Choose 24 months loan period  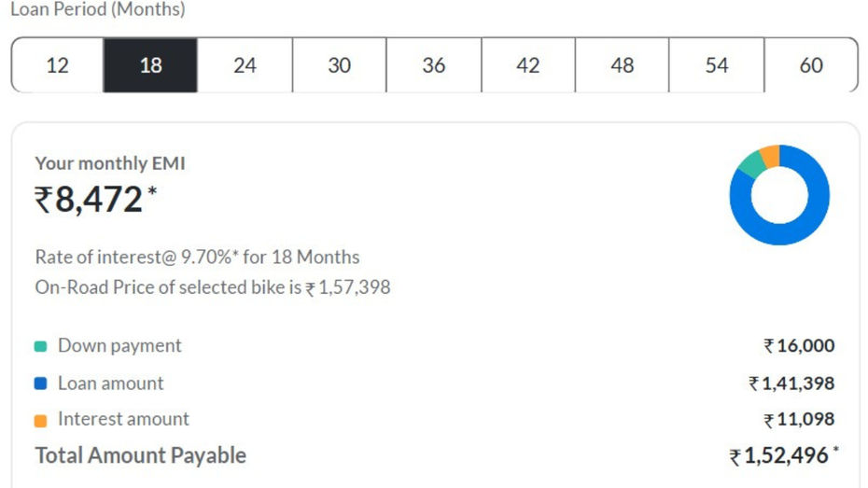245,65
